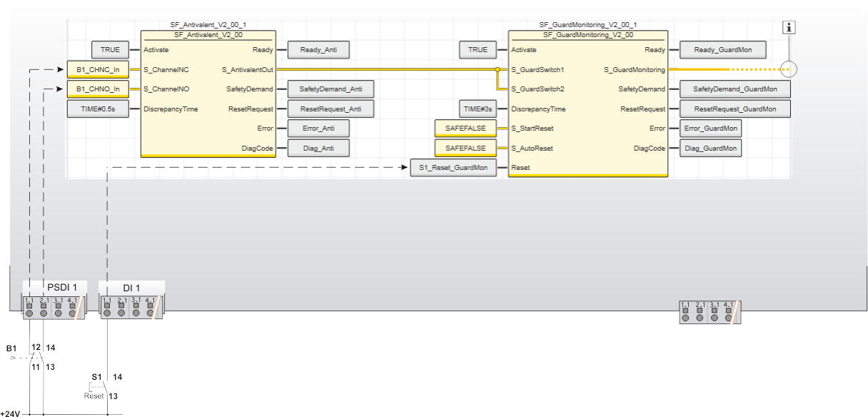Click the B1_CHNC_In input variable

(x=98, y=70)
